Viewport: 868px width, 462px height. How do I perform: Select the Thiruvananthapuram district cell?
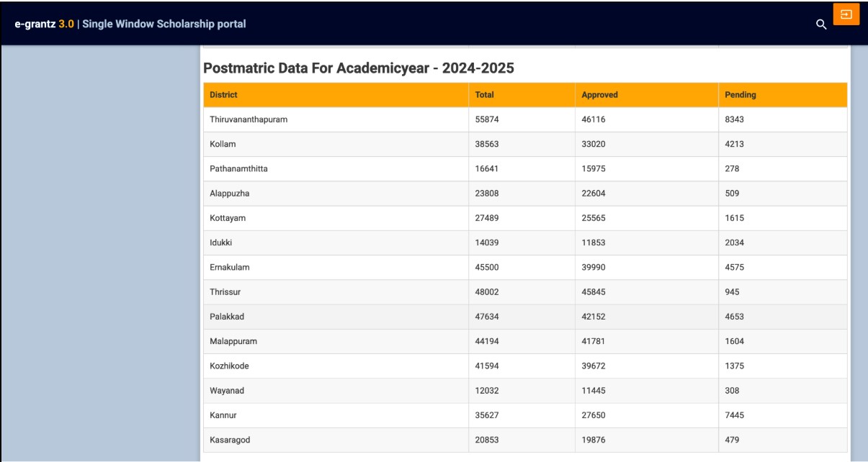click(x=336, y=119)
